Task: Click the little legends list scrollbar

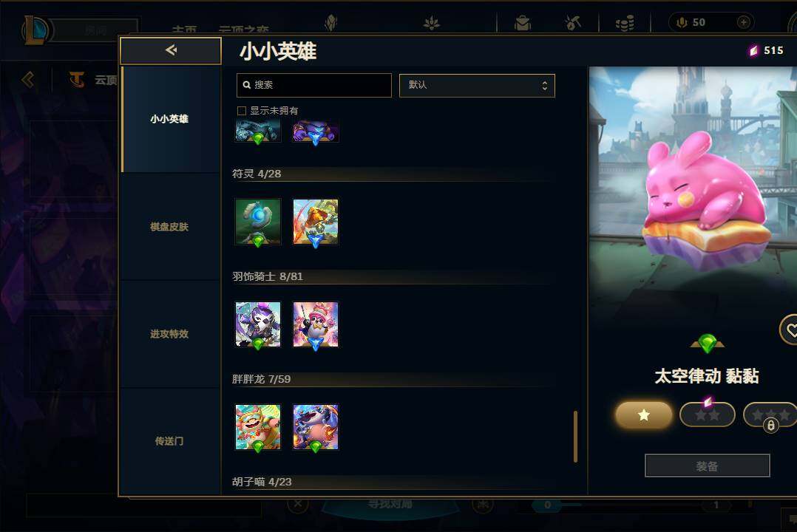Action: coord(575,437)
